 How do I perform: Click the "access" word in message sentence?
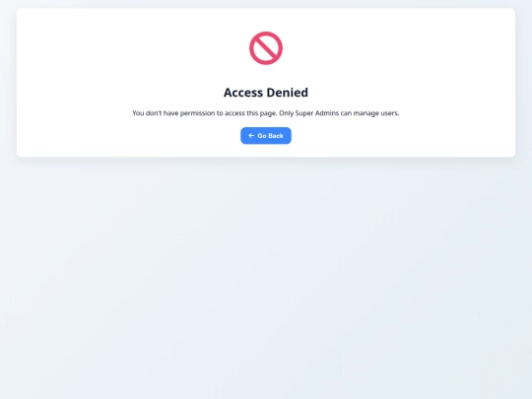coord(234,113)
